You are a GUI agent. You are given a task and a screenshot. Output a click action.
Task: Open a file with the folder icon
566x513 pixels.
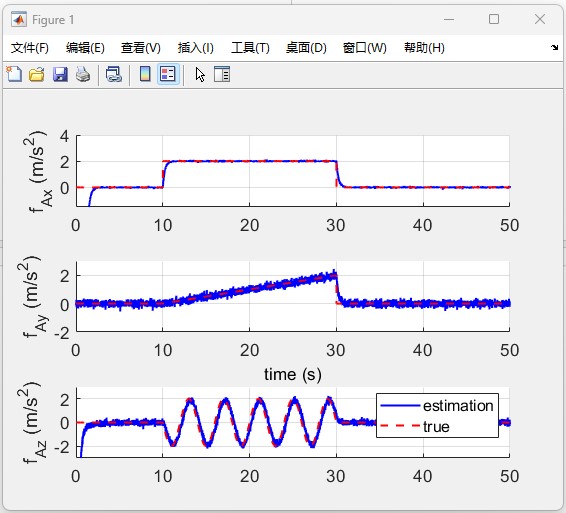[x=37, y=74]
